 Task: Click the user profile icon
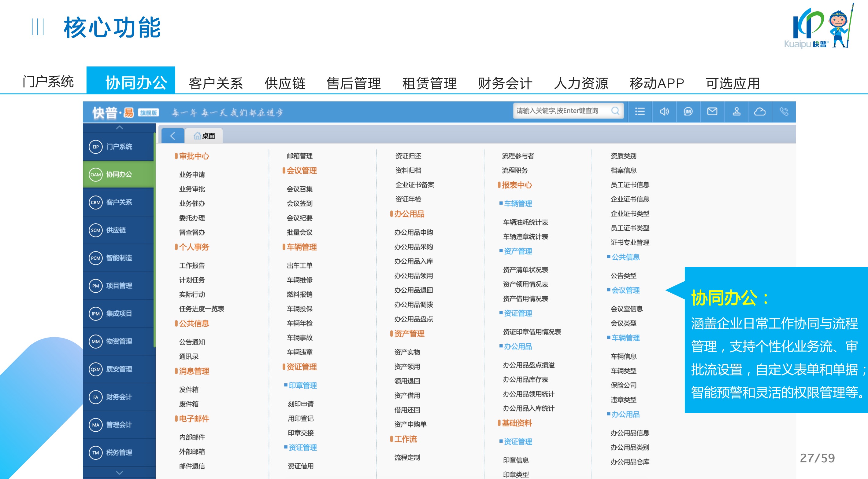[736, 112]
